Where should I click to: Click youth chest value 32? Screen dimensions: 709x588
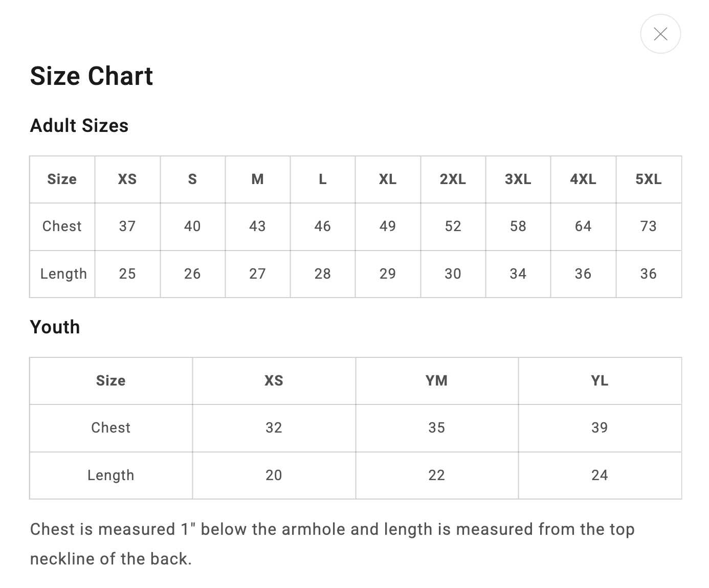(x=274, y=428)
